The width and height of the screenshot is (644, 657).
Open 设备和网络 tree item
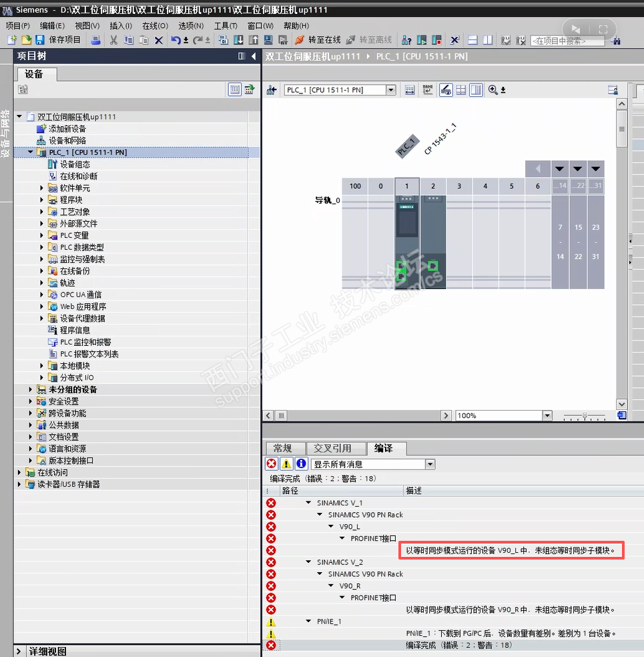point(67,140)
